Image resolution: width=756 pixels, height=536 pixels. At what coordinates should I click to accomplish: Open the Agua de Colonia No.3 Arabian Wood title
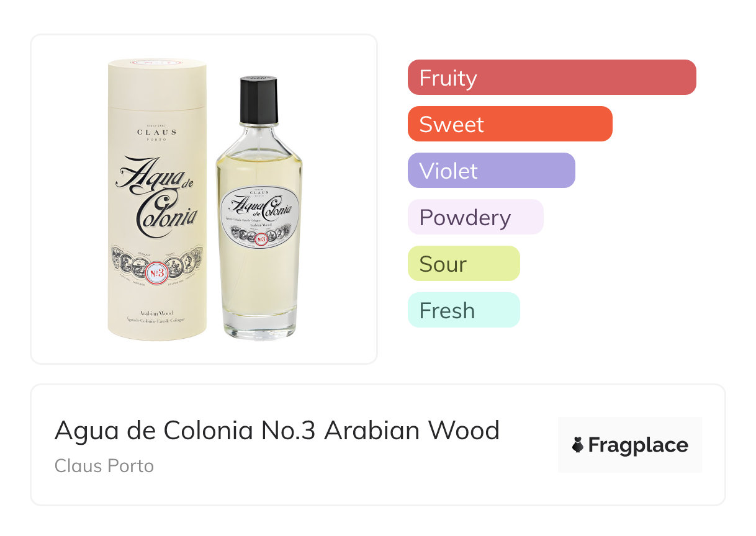277,430
